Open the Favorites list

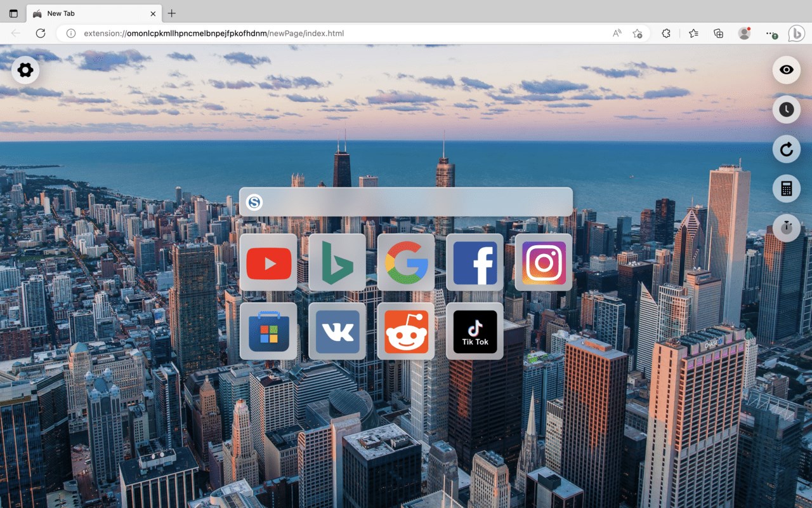(693, 33)
